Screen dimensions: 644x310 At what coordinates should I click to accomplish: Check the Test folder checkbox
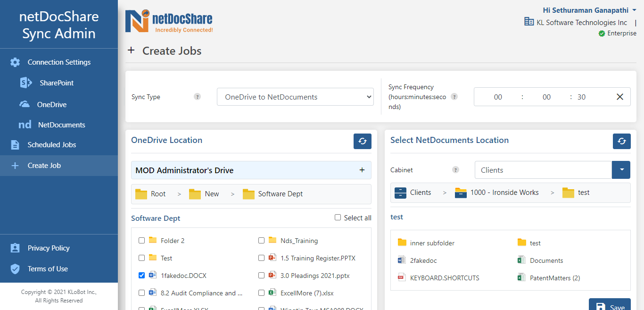tap(141, 258)
